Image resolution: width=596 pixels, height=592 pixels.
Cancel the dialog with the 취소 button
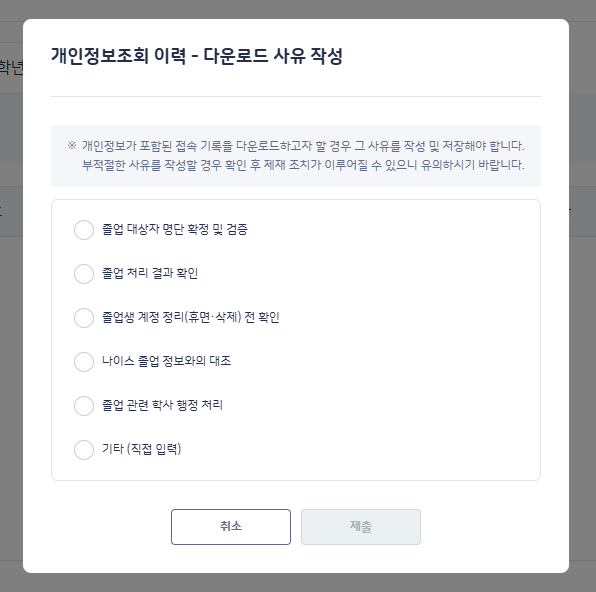pyautogui.click(x=231, y=527)
